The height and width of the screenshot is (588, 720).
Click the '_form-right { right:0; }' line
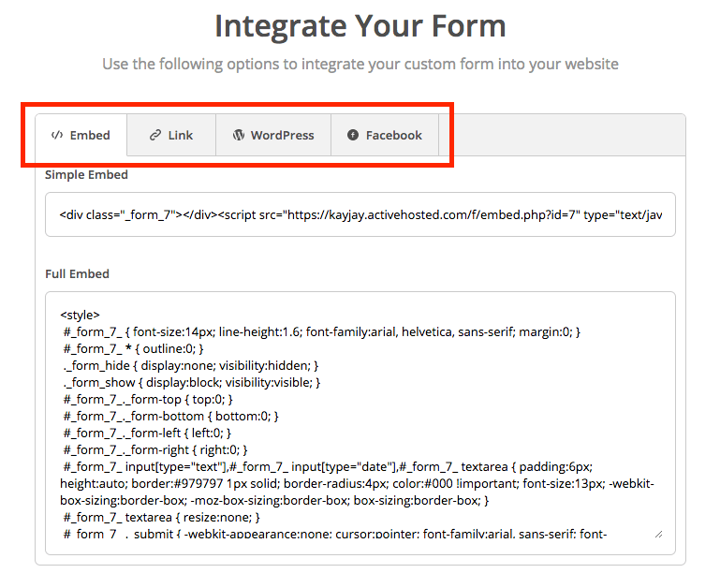coord(155,450)
